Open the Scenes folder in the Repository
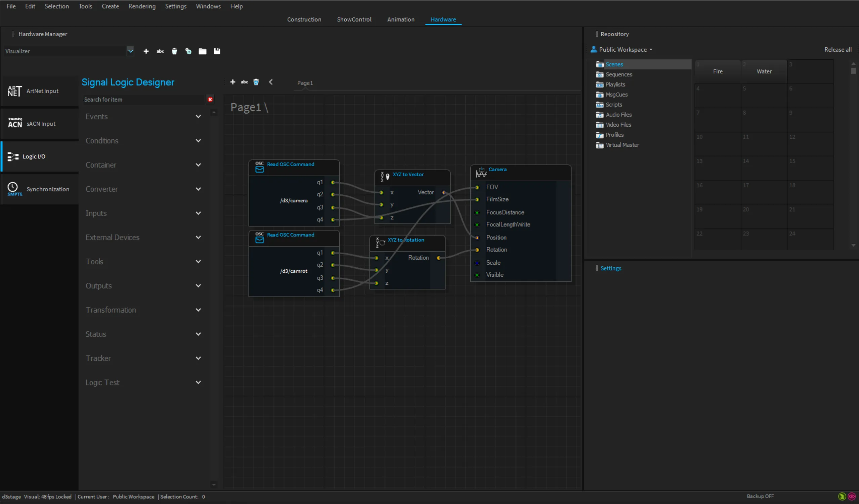Screen dimensions: 859x504 pyautogui.click(x=614, y=64)
